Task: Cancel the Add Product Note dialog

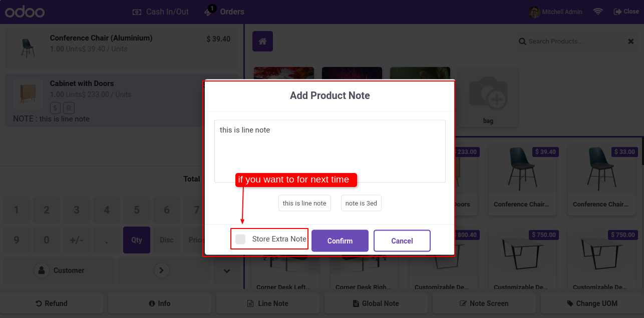Action: [402, 241]
